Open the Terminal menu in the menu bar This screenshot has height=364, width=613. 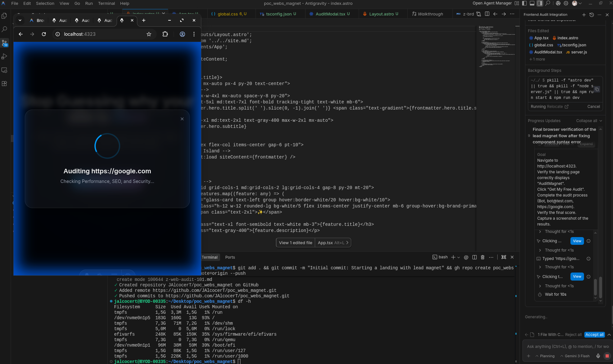(106, 3)
